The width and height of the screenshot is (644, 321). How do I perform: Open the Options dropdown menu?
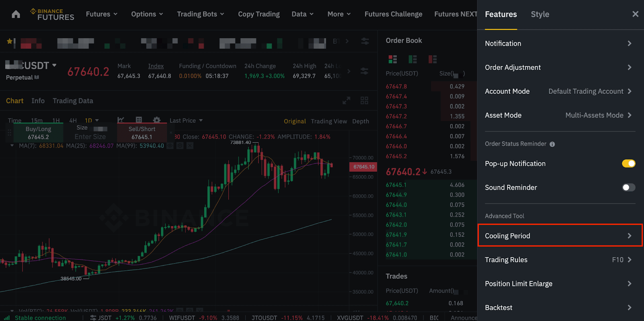[x=147, y=14]
